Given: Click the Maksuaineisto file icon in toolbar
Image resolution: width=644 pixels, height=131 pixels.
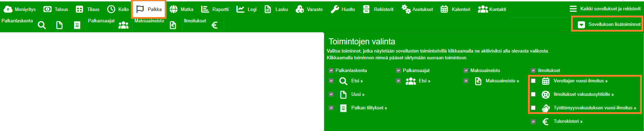Looking at the screenshot, I should click(x=173, y=25).
